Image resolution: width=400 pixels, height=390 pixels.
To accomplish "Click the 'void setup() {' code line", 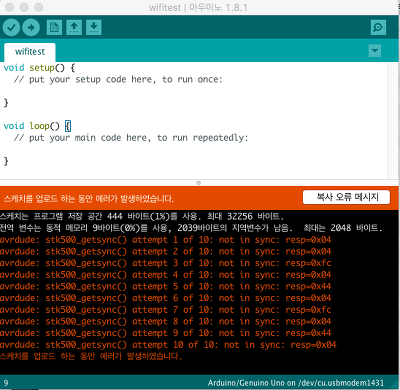I will [x=39, y=68].
